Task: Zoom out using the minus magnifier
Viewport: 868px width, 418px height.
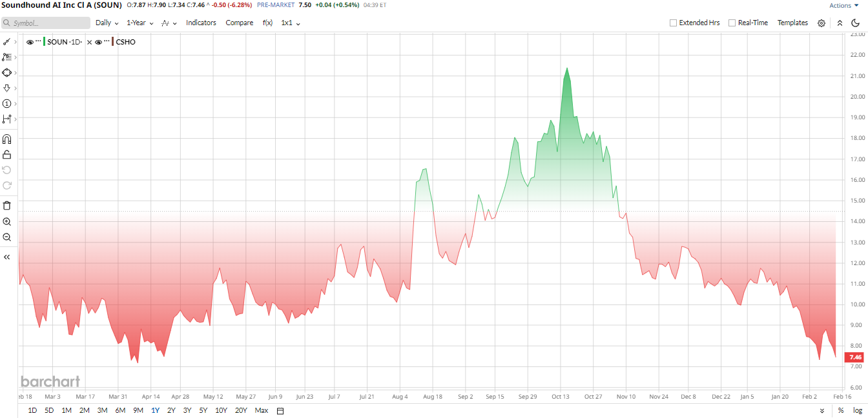Action: [x=7, y=237]
